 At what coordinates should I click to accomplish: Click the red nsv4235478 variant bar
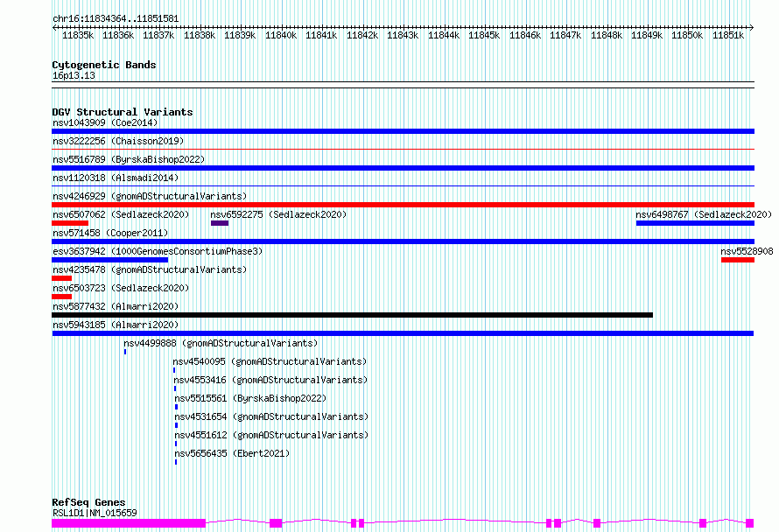(61, 278)
